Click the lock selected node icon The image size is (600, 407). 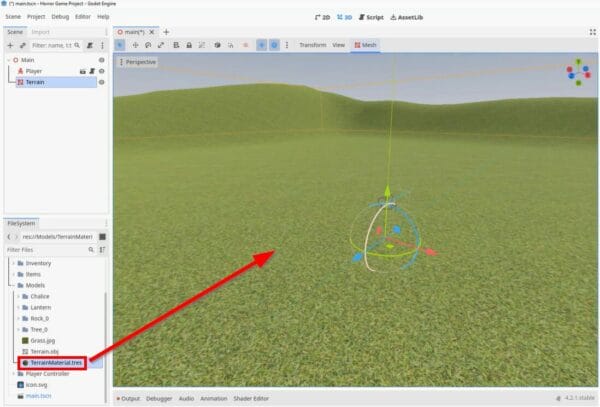(189, 45)
